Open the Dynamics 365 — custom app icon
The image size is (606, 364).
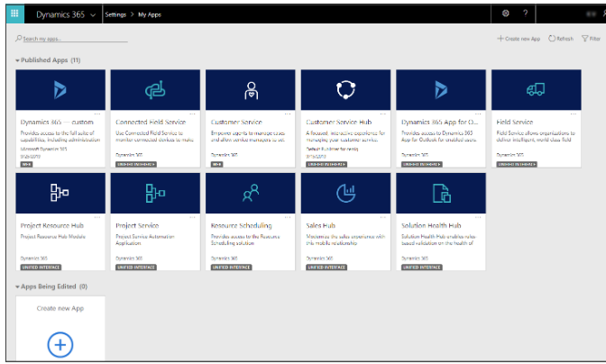click(x=60, y=89)
